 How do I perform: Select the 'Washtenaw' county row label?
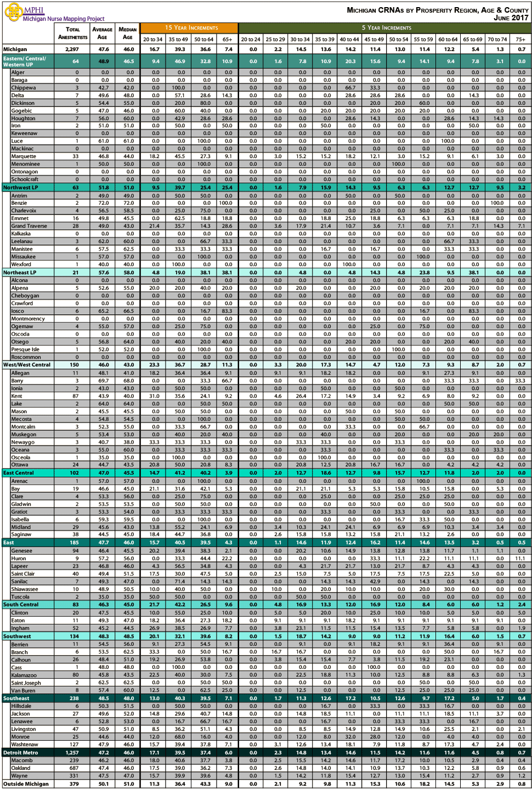tap(25, 745)
